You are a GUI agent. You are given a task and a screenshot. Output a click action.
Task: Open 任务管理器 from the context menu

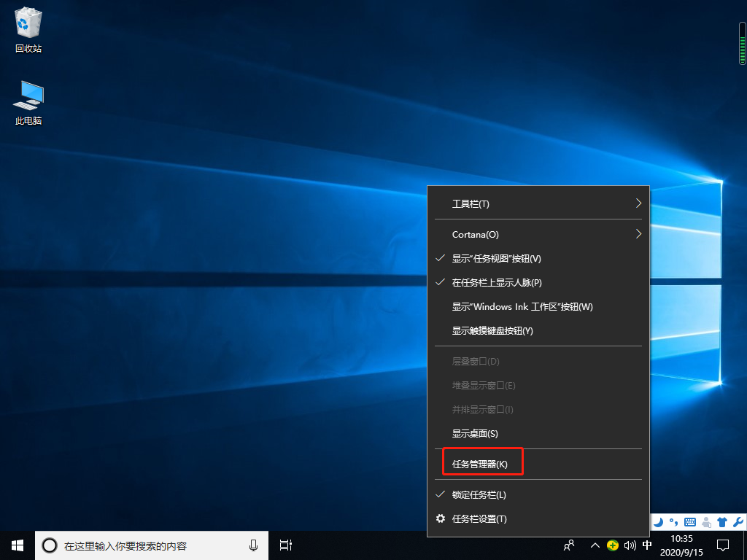click(482, 462)
